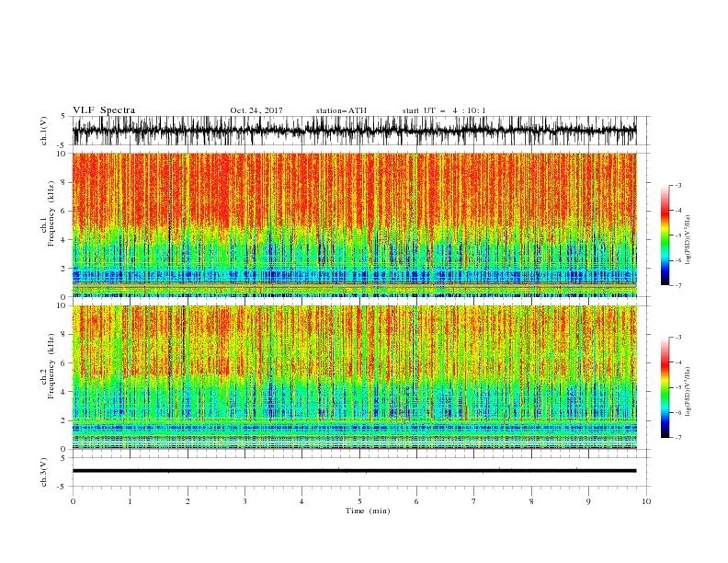This screenshot has width=728, height=563.
Task: Click the ch.1 "Frequency (kHz)" axis label
Action: [51, 214]
